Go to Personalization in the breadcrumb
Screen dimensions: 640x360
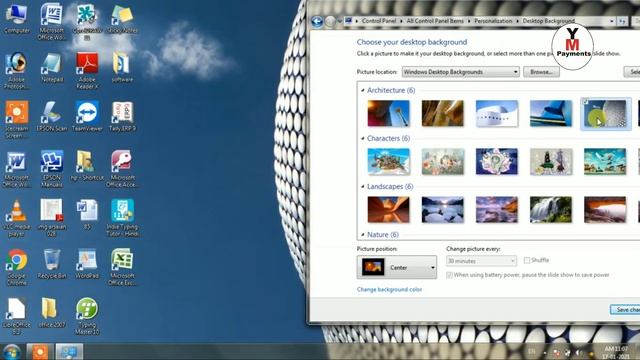pos(493,21)
